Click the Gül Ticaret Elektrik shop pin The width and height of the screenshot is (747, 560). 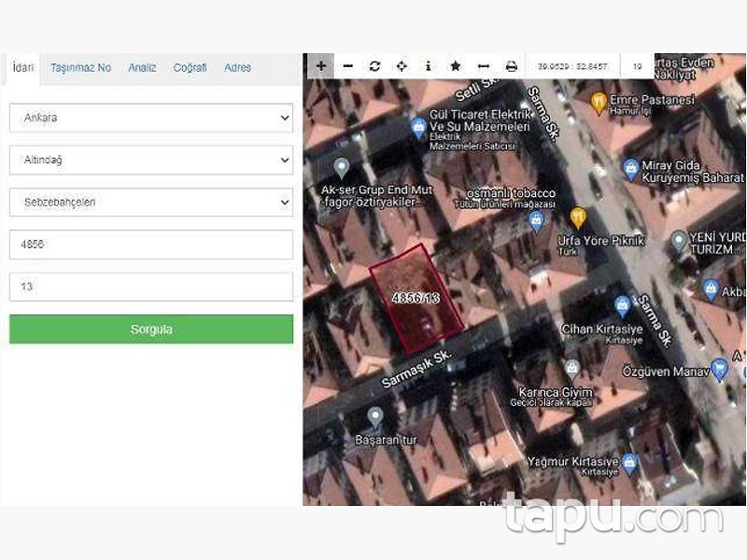pyautogui.click(x=418, y=128)
